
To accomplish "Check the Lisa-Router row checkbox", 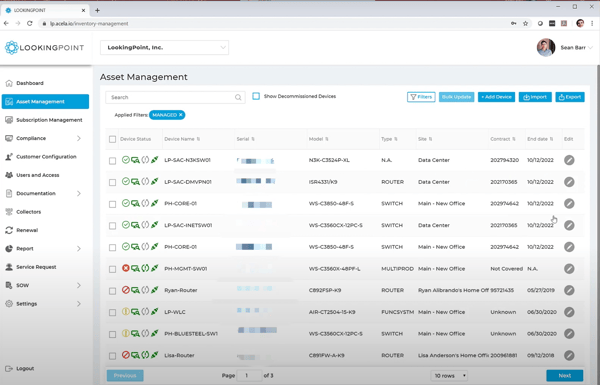I will [x=112, y=356].
